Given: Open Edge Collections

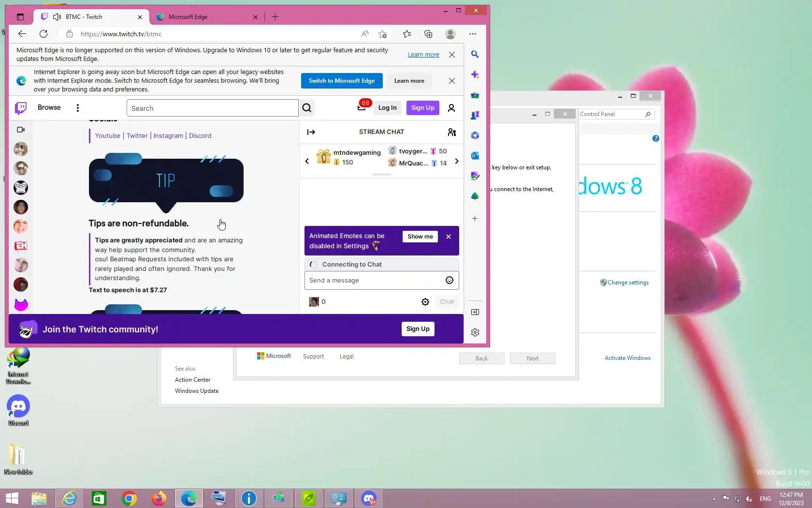Looking at the screenshot, I should coord(428,34).
